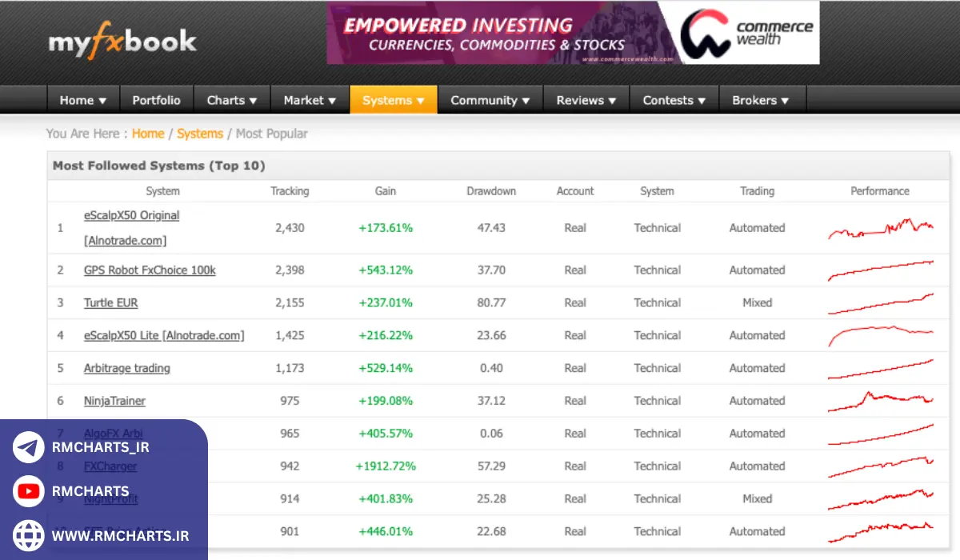Open GPS Robot FxChoice performance sparkline

(x=880, y=270)
